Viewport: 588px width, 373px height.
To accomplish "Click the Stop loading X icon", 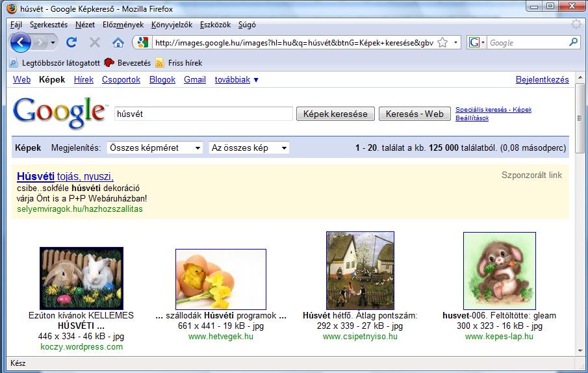I will [94, 42].
